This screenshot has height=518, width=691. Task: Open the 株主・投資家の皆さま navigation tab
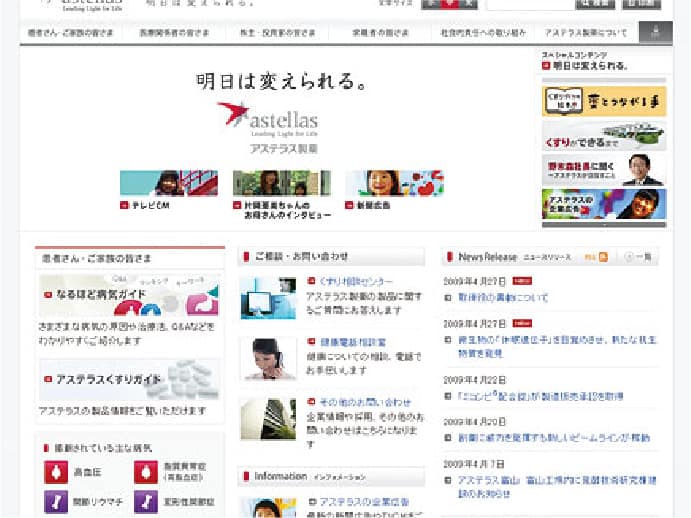pyautogui.click(x=277, y=33)
